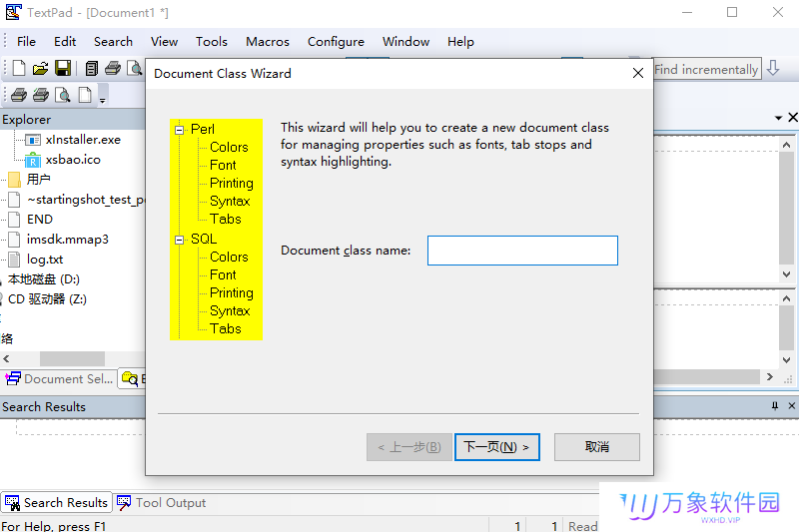Open the File menu
The width and height of the screenshot is (799, 532).
[26, 42]
